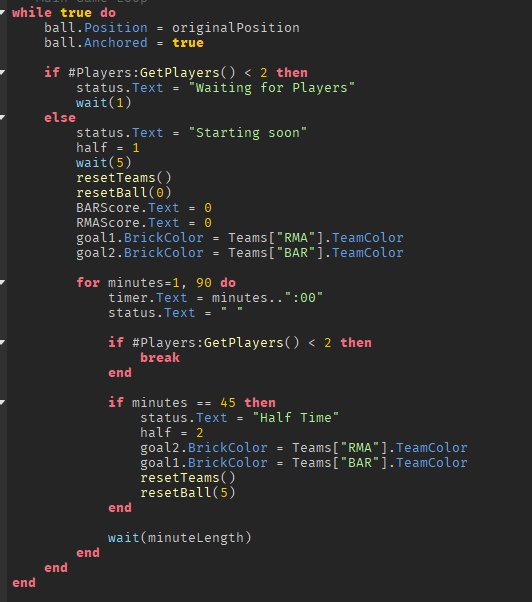
Task: Click the "Half Time" string
Action: click(x=296, y=418)
